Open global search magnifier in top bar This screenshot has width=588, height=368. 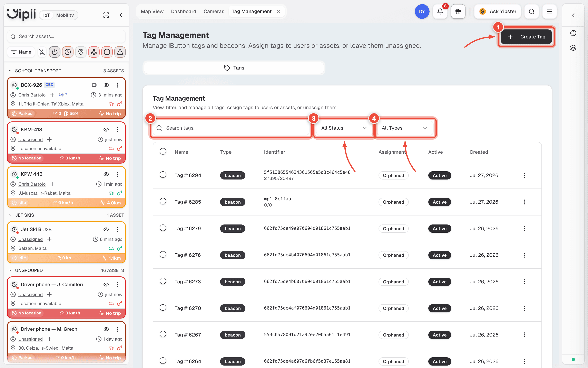click(x=531, y=11)
